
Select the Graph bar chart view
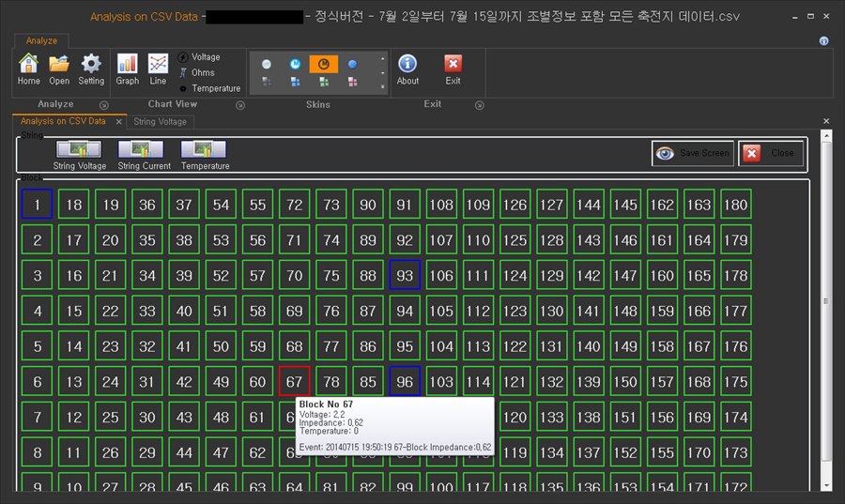pos(127,69)
